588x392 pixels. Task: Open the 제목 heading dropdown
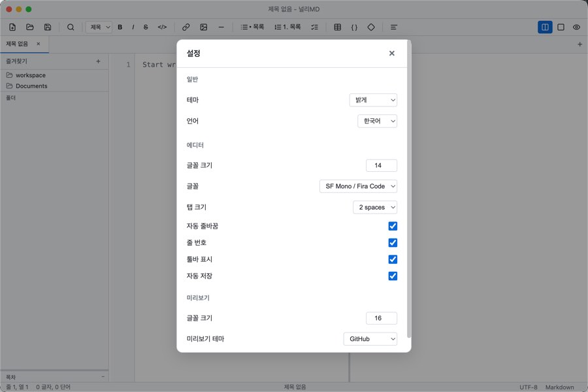tap(99, 27)
